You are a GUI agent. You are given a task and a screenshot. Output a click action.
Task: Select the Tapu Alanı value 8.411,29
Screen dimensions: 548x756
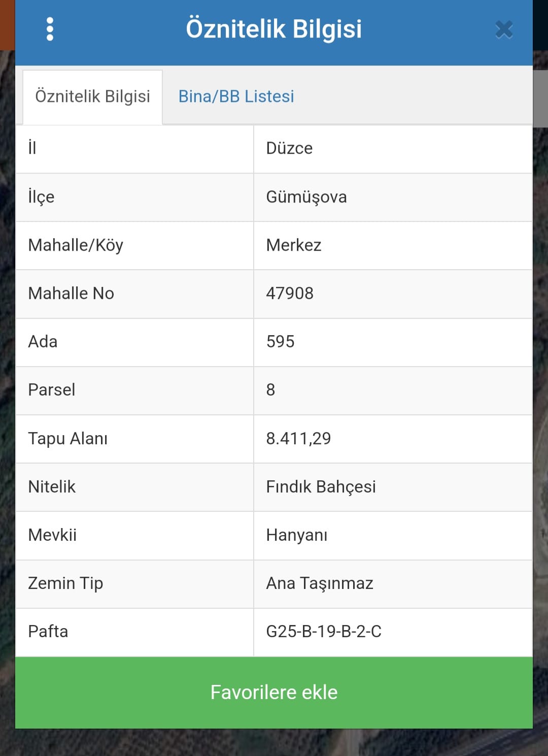[298, 439]
